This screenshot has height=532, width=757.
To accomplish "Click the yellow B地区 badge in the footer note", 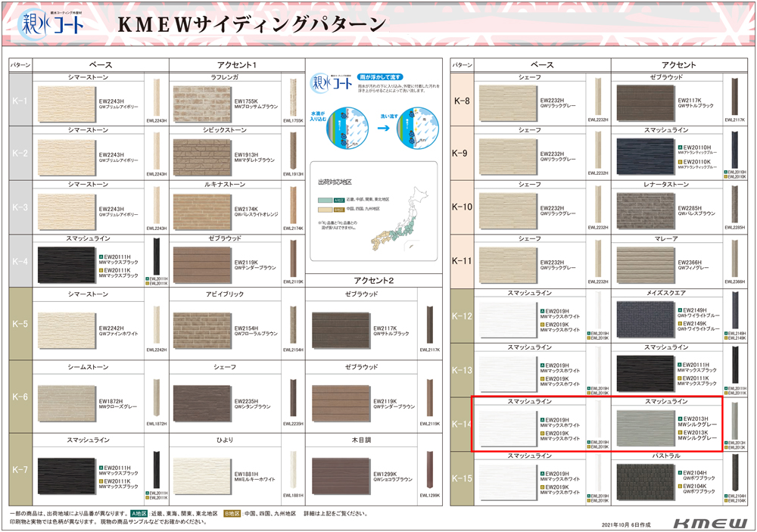I will tap(232, 514).
